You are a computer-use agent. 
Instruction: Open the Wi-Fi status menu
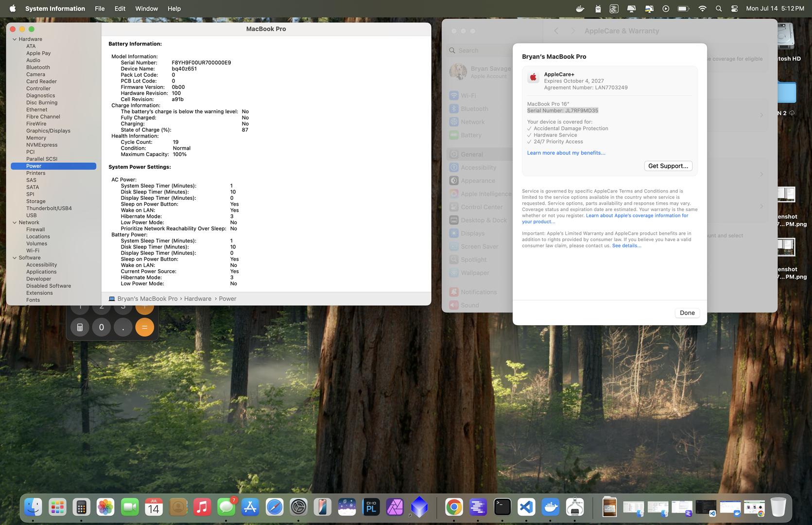click(x=702, y=8)
